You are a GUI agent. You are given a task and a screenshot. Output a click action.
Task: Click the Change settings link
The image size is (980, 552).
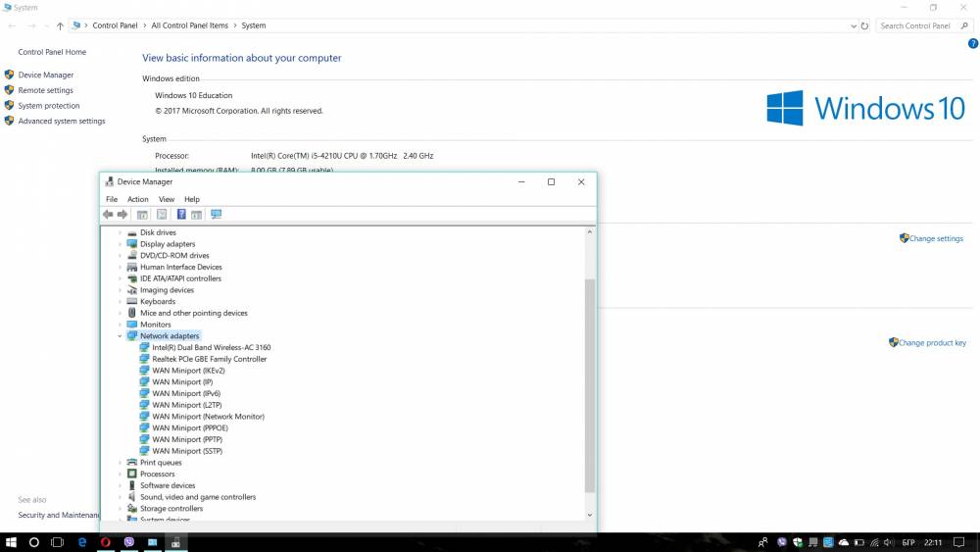click(936, 238)
